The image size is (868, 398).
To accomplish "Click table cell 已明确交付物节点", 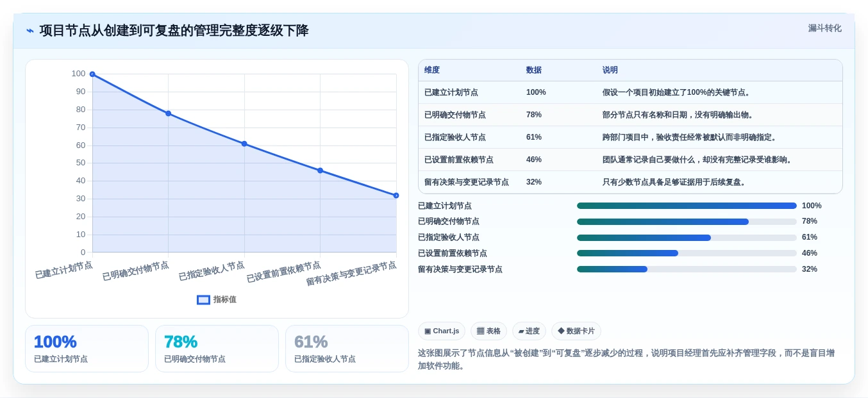I will click(455, 115).
